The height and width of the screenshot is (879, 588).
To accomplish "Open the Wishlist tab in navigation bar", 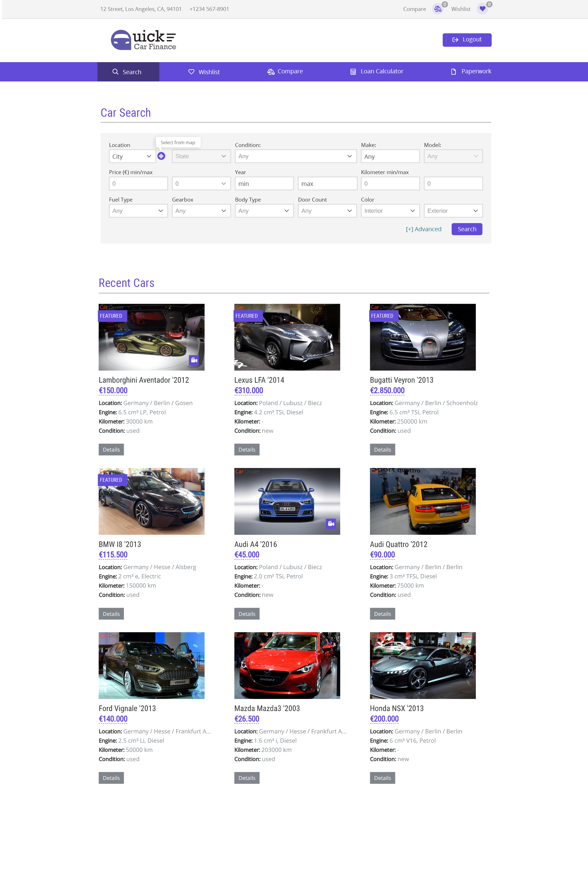I will [204, 72].
